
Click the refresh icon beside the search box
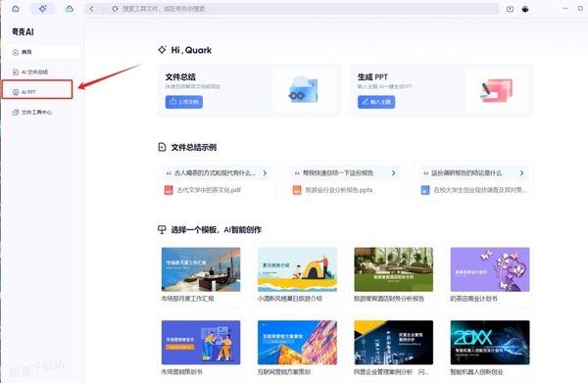tap(115, 9)
